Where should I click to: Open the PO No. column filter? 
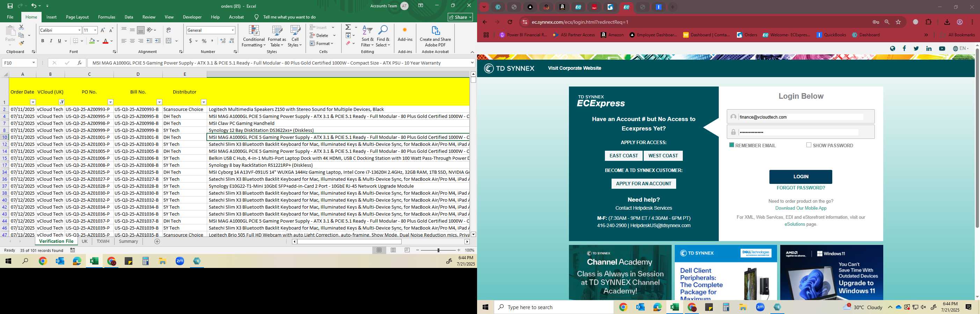[x=110, y=102]
